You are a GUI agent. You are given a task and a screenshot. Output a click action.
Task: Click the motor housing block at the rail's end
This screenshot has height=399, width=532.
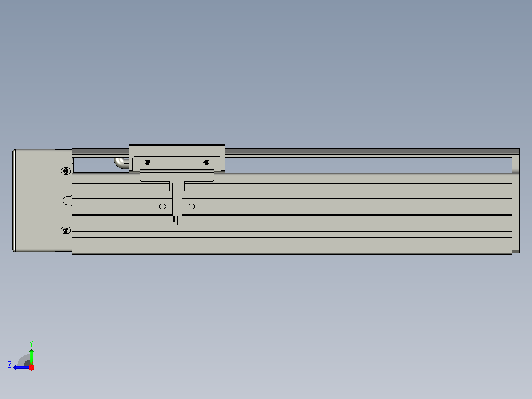[x=42, y=200]
